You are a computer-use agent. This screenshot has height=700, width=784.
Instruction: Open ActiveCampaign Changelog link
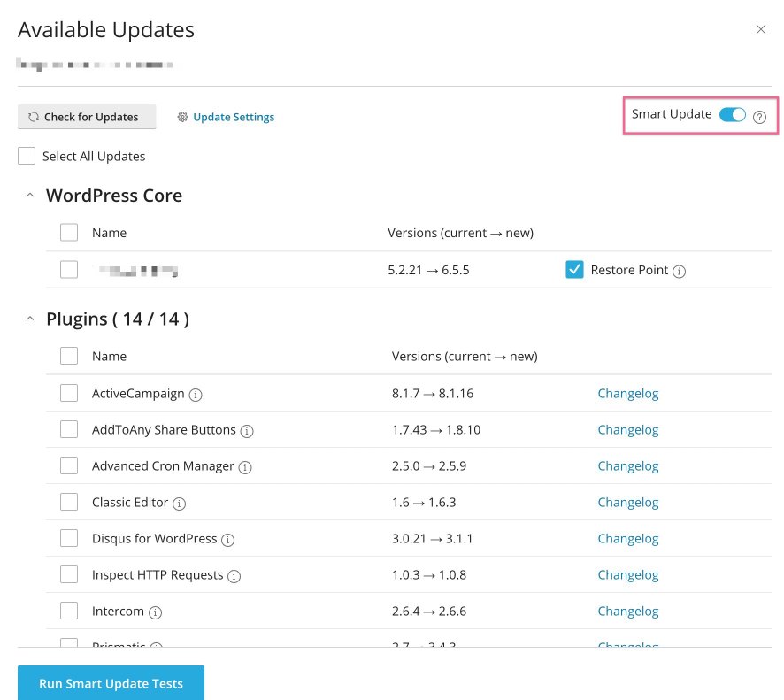(628, 394)
